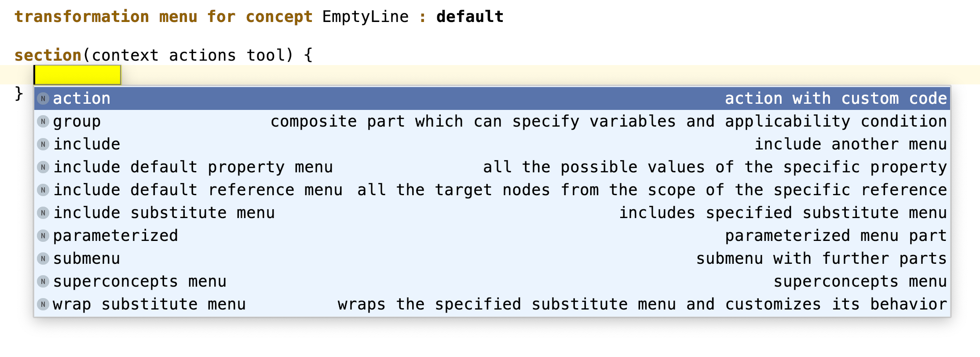The height and width of the screenshot is (357, 980).
Task: Click the N icon beside group
Action: [43, 121]
